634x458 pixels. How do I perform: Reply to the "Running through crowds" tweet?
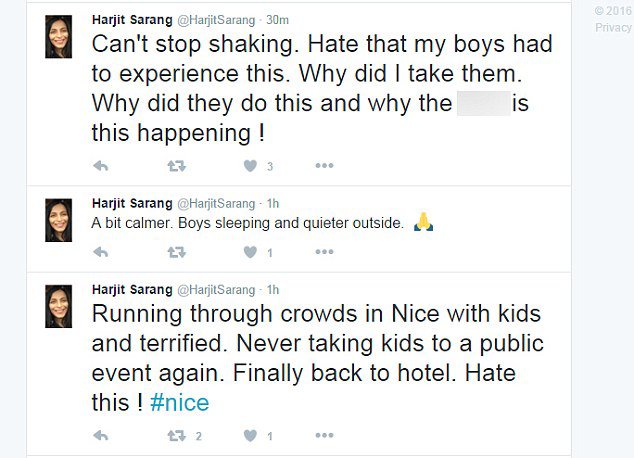[x=100, y=435]
